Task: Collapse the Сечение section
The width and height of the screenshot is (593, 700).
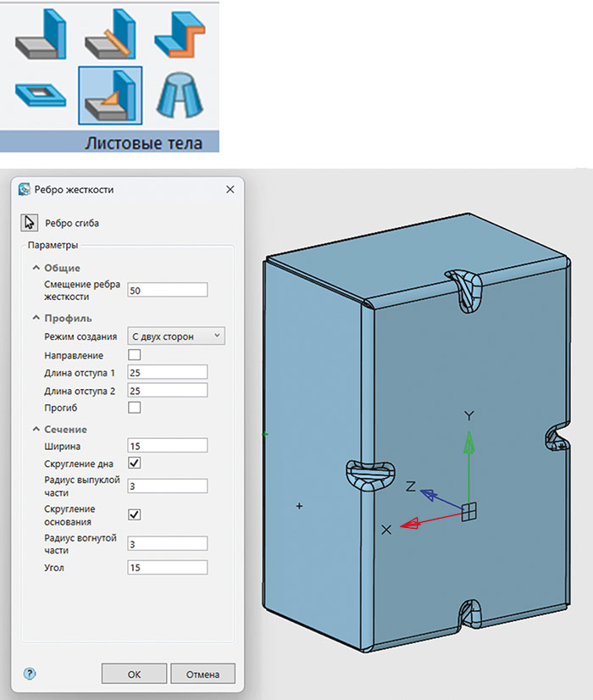Action: click(36, 429)
